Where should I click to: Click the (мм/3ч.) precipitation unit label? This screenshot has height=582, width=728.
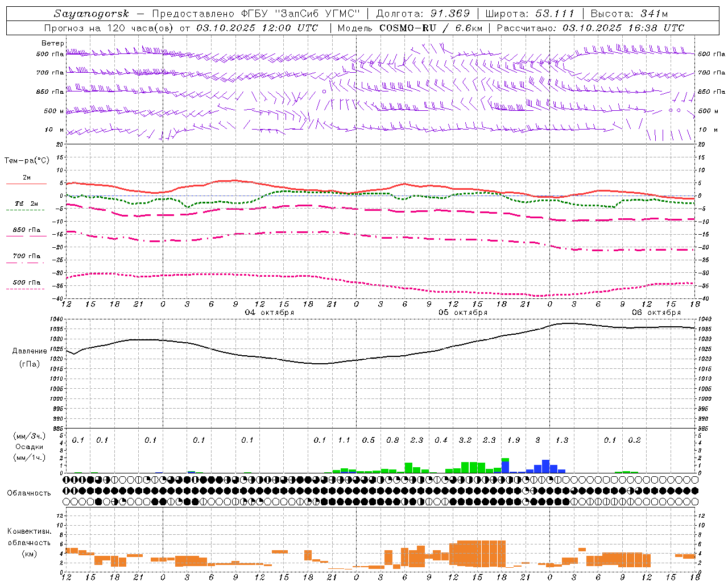tap(30, 436)
